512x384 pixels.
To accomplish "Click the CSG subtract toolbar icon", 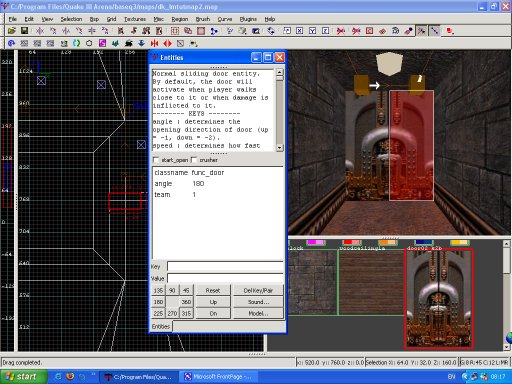I will 188,31.
